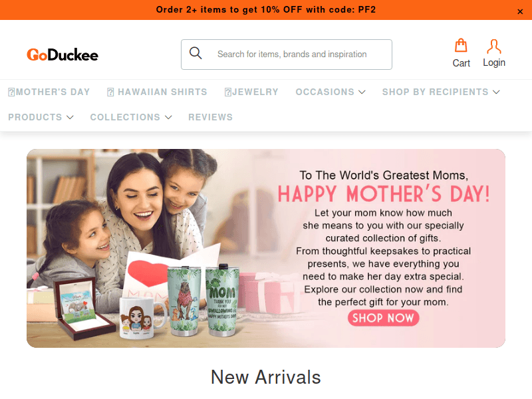Screen dimensions: 532x399
Task: Expand Shop By Recipients dropdown
Action: pos(496,92)
